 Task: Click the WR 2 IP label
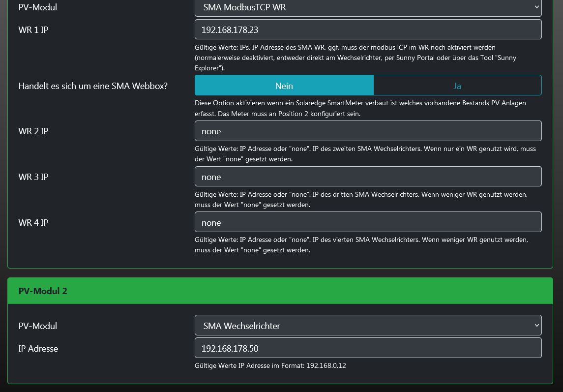pyautogui.click(x=33, y=131)
